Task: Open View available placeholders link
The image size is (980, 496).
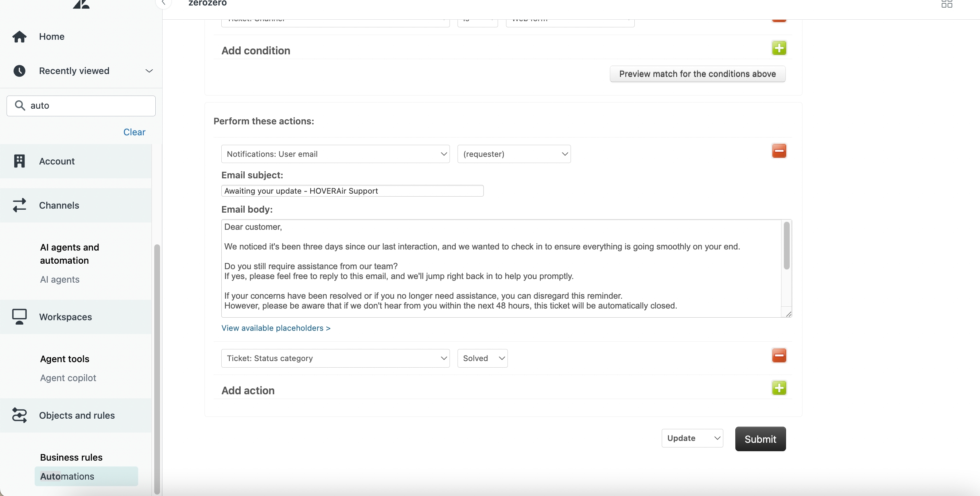Action: pyautogui.click(x=276, y=328)
